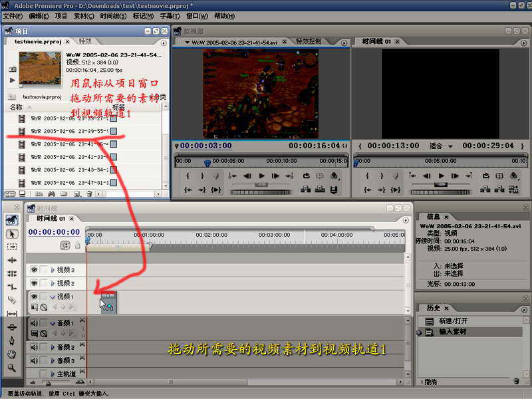The image size is (532, 399).
Task: Click Lift in the program monitor
Action: (x=485, y=190)
